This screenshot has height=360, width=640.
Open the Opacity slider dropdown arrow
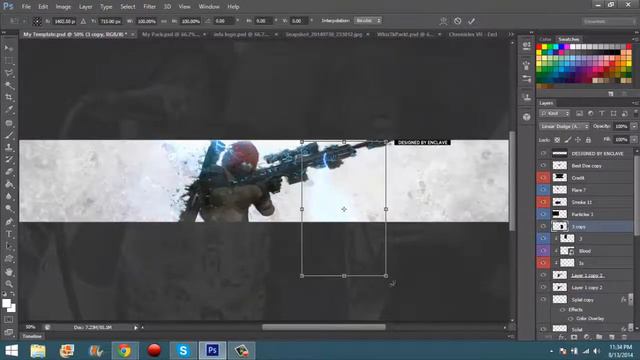pos(634,127)
